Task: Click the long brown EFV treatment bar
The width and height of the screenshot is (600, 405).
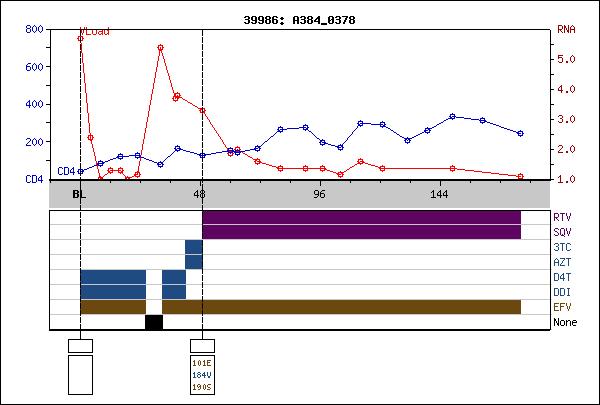Action: [x=341, y=307]
